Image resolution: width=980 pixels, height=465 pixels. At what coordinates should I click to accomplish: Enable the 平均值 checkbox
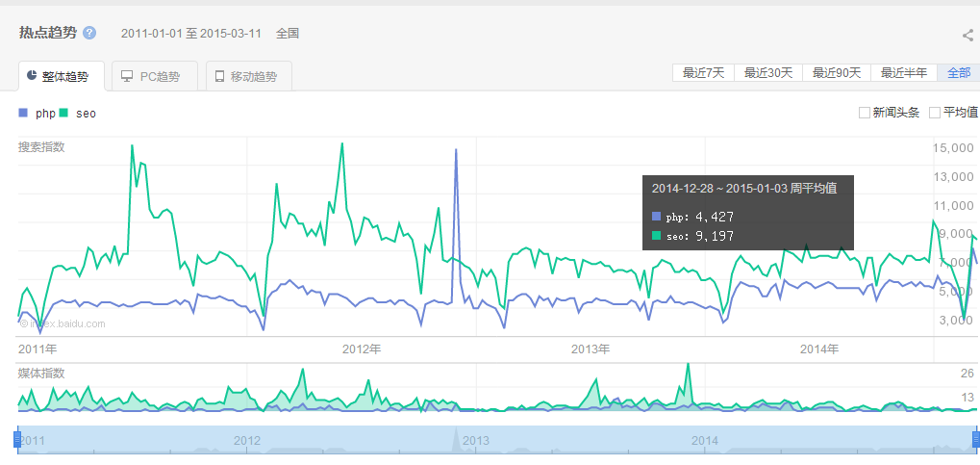pyautogui.click(x=935, y=113)
